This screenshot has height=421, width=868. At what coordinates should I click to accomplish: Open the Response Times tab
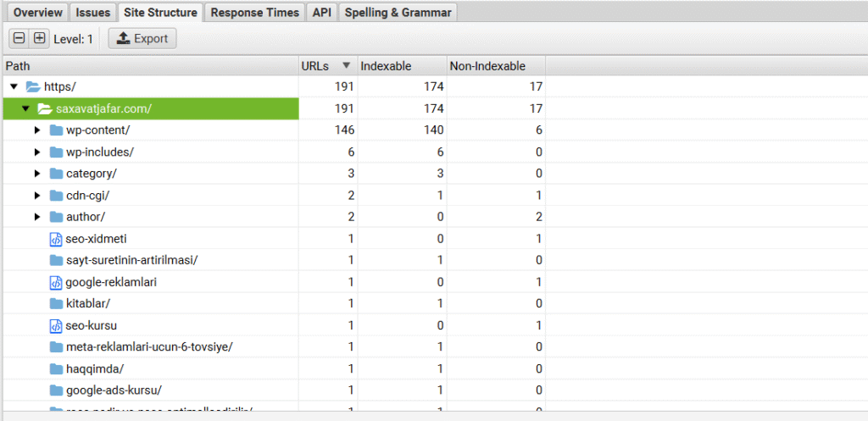click(x=254, y=13)
